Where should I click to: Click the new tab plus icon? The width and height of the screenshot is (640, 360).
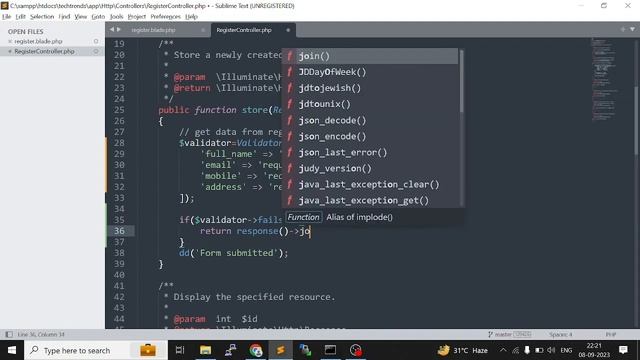tap(622, 29)
